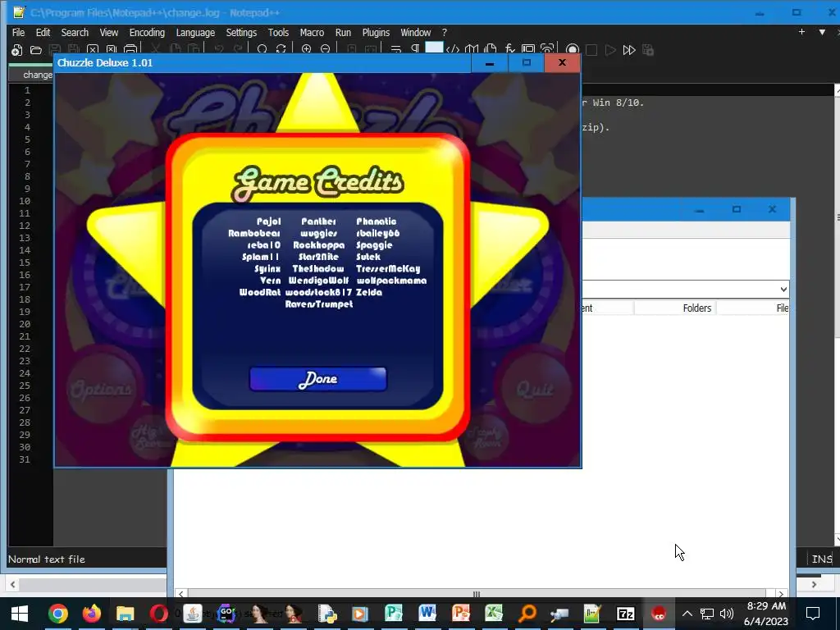Viewport: 840px width, 630px height.
Task: Open Google Chrome from taskbar
Action: point(58,614)
